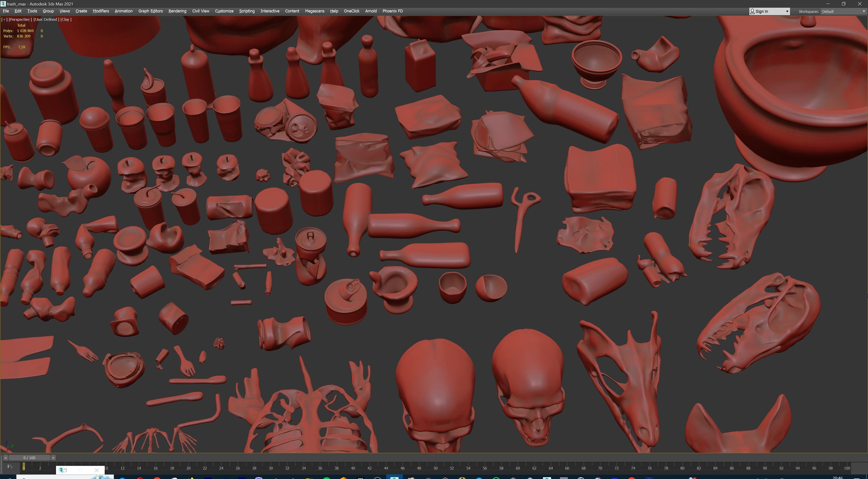Viewport: 868px width, 479px height.
Task: Open the Phoenix FD menu
Action: click(x=393, y=11)
